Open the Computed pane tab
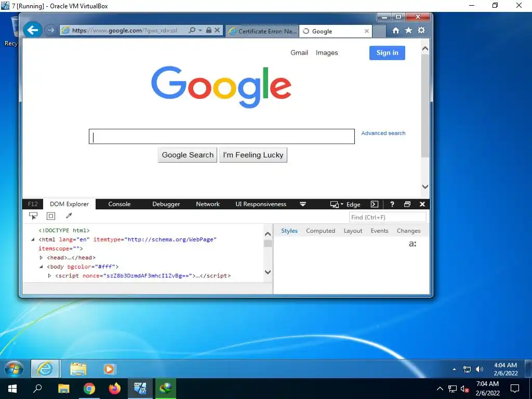This screenshot has height=399, width=532. click(x=320, y=231)
